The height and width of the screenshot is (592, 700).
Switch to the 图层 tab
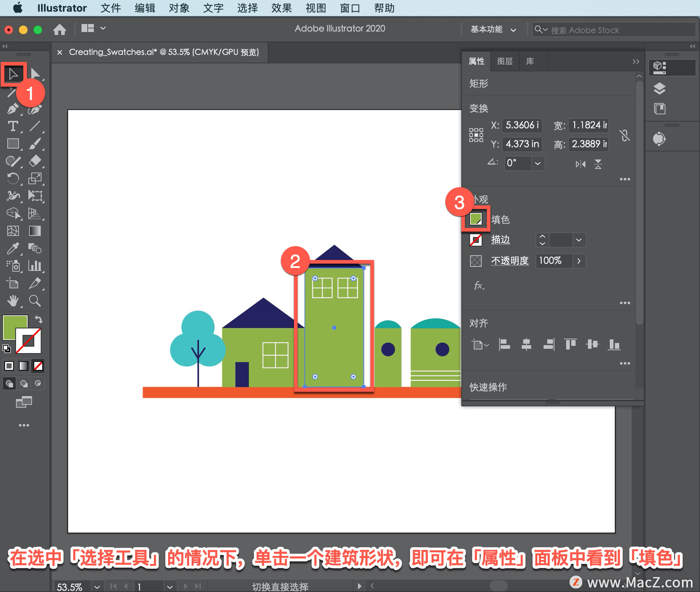coord(505,61)
